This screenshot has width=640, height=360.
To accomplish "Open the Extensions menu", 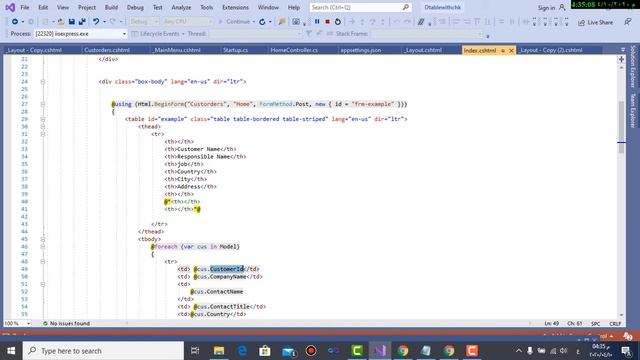I will click(235, 7).
